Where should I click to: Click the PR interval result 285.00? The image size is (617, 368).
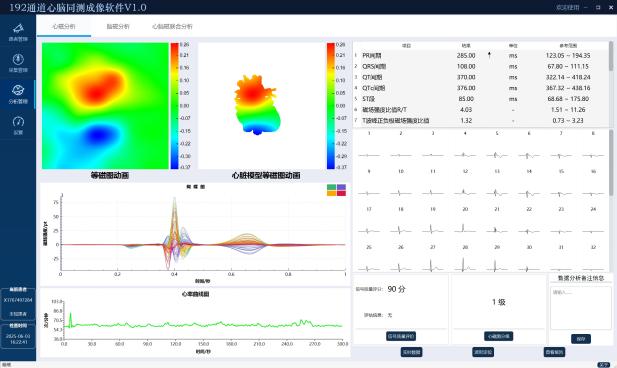tap(466, 55)
